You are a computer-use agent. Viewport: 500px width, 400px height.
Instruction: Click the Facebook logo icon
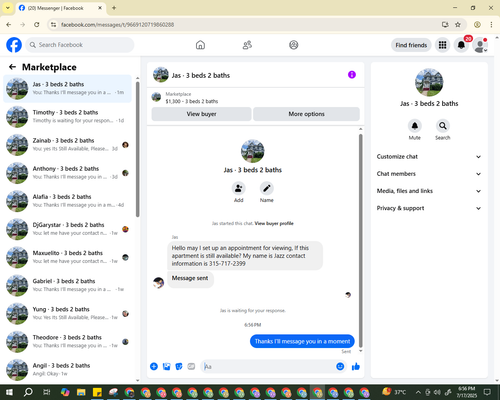point(14,45)
